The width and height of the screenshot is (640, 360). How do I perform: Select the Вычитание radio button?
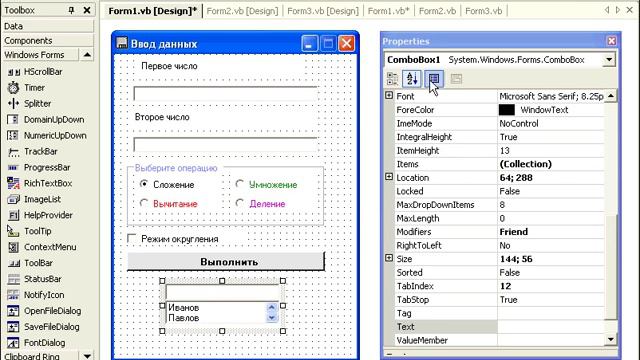[144, 203]
